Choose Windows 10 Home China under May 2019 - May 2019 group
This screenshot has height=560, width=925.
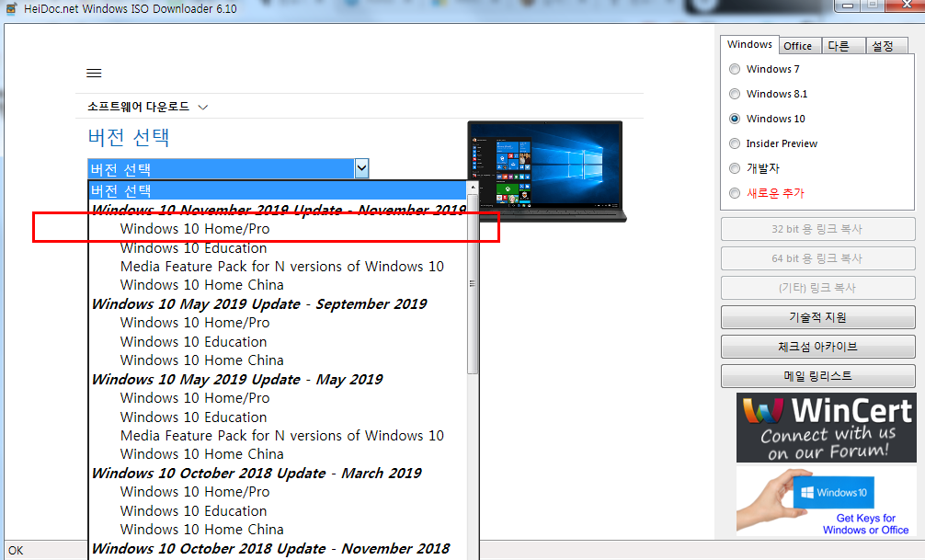278,454
